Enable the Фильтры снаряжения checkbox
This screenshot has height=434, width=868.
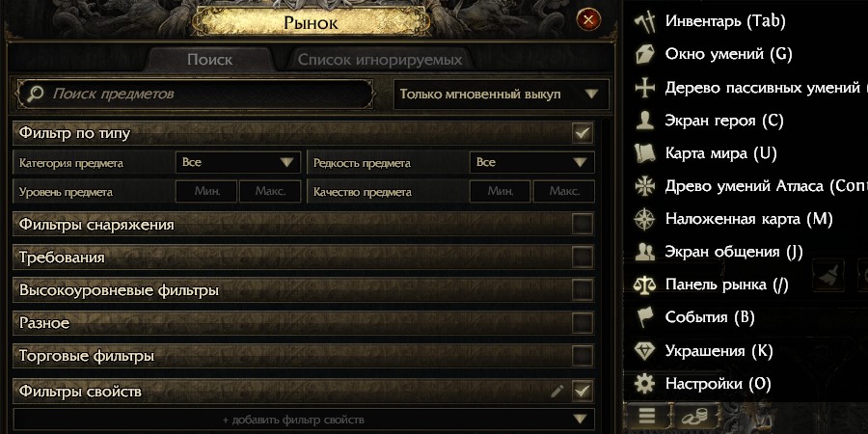point(582,225)
